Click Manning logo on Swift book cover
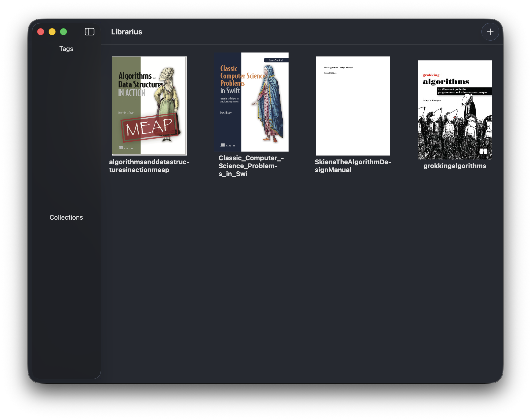Viewport: 531px width, 420px height. coord(228,145)
